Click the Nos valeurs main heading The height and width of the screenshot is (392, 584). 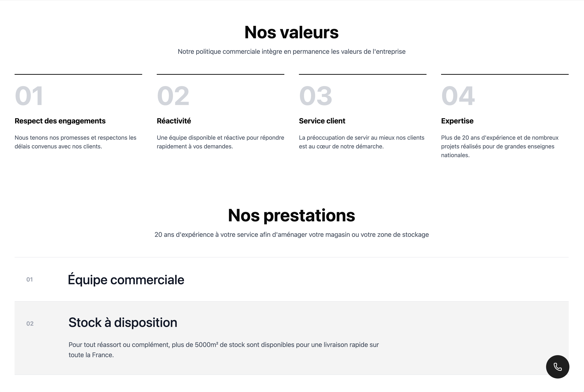pyautogui.click(x=291, y=32)
